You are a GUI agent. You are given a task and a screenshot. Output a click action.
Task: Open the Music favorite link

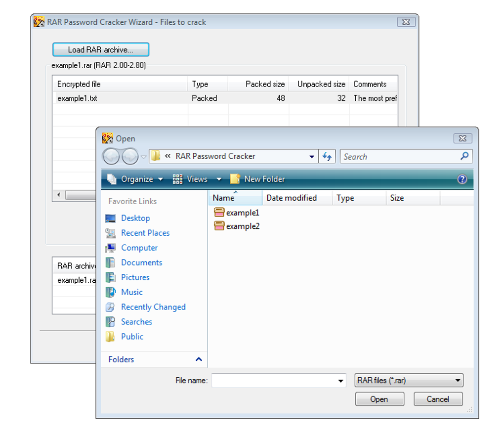click(x=132, y=292)
